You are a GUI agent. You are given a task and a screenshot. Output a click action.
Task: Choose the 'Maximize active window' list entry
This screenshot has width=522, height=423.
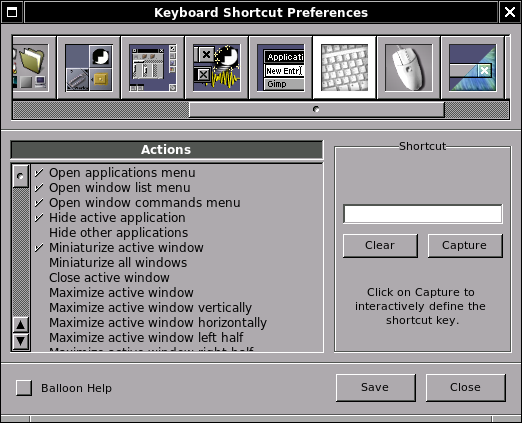click(177, 293)
